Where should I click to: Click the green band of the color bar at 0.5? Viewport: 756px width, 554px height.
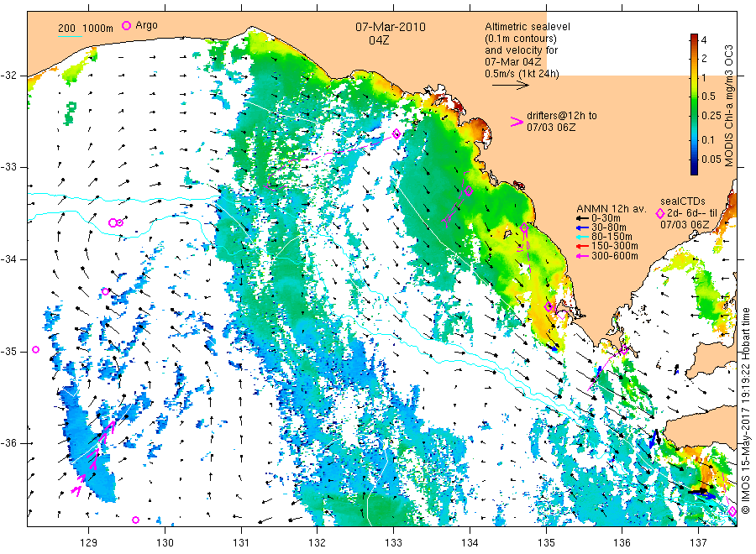pos(694,97)
